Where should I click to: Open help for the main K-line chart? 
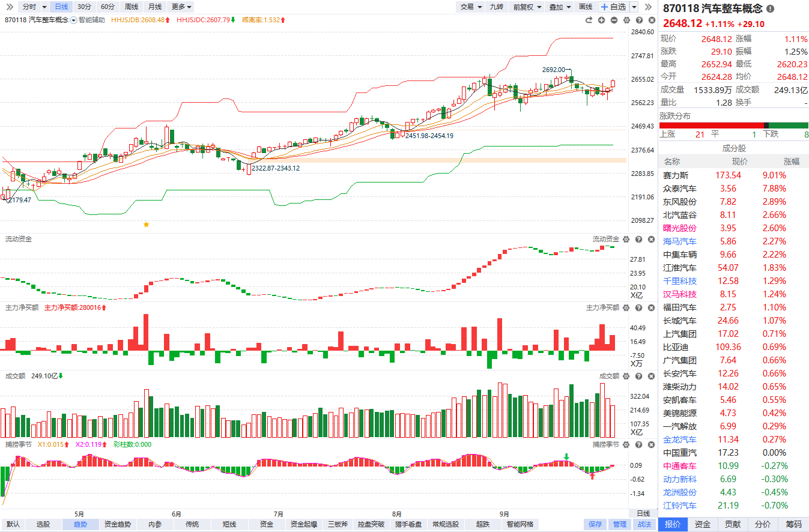pyautogui.click(x=638, y=20)
